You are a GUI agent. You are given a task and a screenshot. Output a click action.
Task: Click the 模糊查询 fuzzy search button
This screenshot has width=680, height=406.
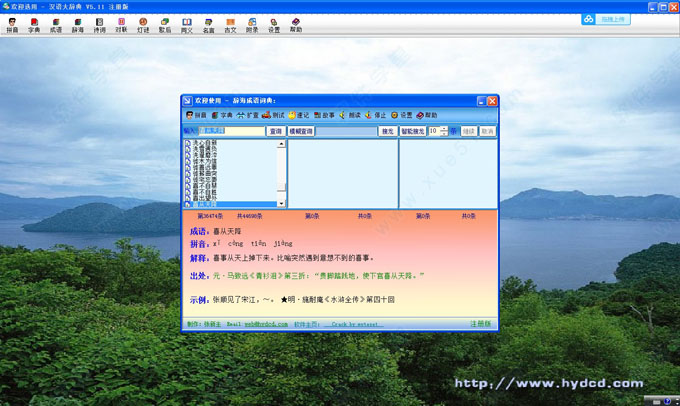[x=301, y=131]
